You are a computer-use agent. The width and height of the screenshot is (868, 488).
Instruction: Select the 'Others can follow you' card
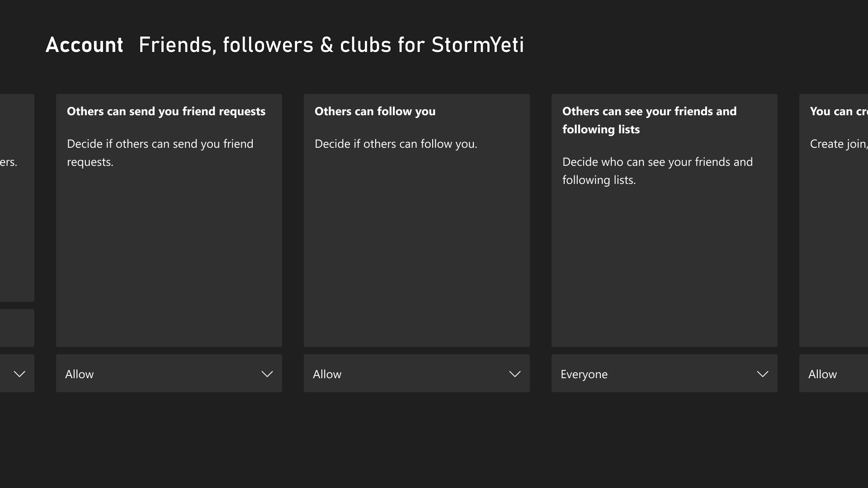(x=416, y=220)
